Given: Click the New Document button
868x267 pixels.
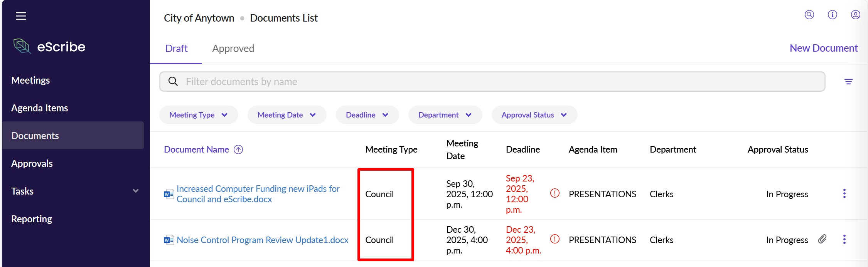Looking at the screenshot, I should click(823, 48).
